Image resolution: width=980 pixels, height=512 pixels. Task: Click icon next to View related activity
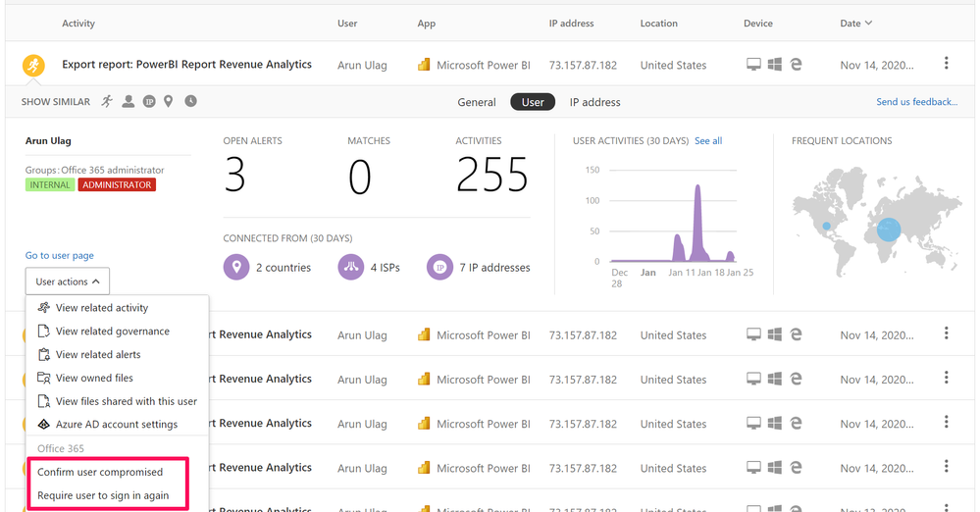tap(44, 308)
